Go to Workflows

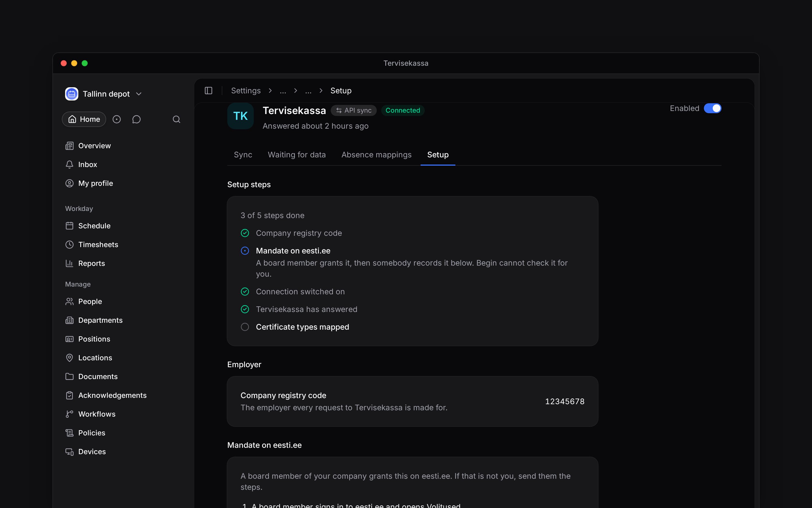point(124,414)
